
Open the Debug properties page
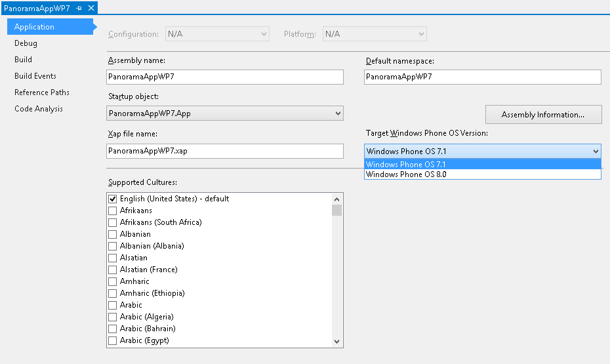point(26,43)
